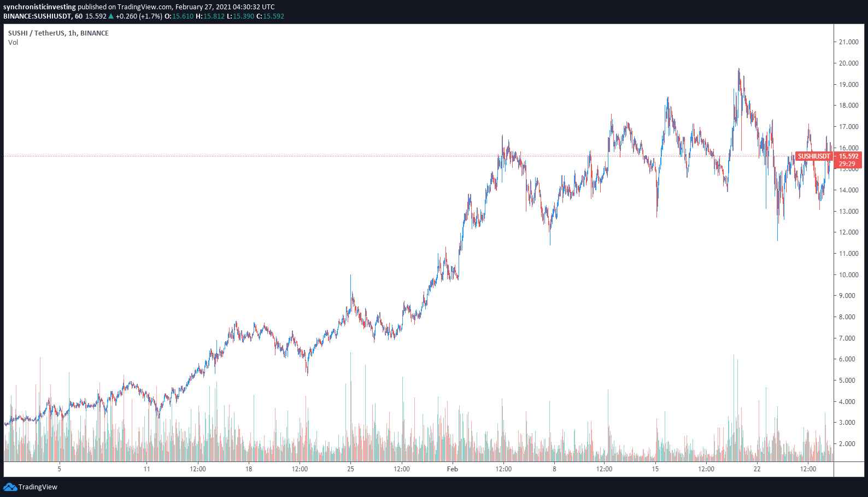The width and height of the screenshot is (868, 497).
Task: Click date label 11 on the time axis
Action: click(x=146, y=469)
